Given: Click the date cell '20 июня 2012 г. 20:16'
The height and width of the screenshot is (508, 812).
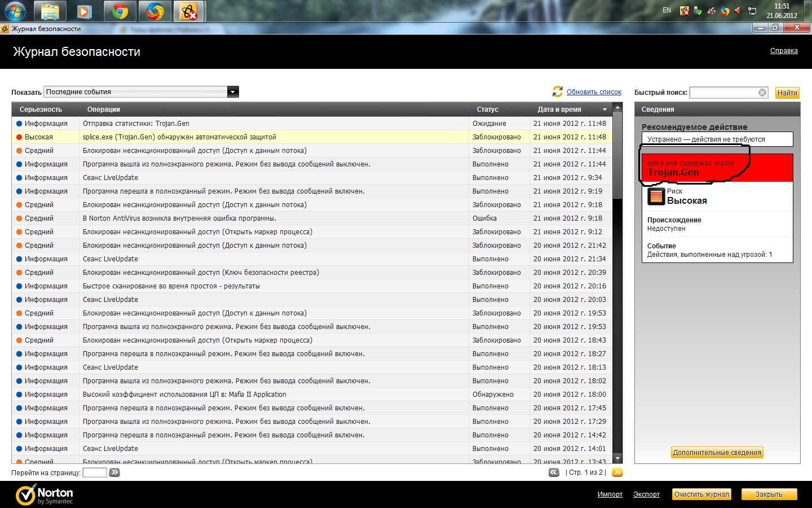Looking at the screenshot, I should click(570, 286).
